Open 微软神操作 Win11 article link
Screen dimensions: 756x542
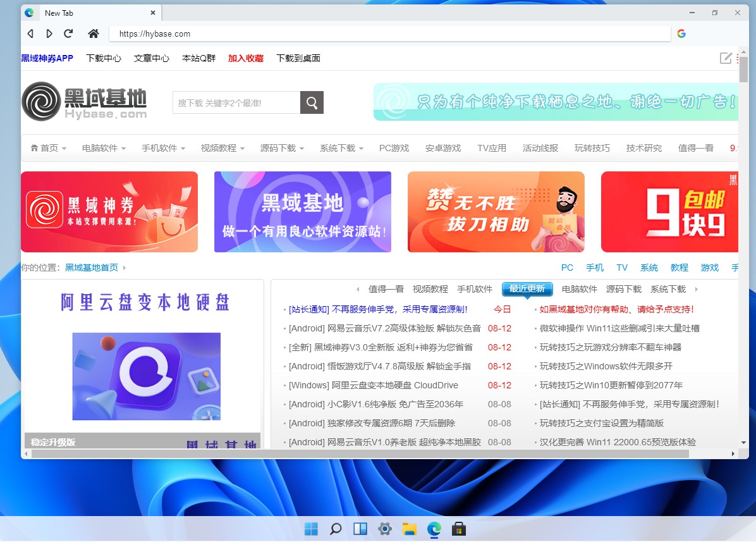click(x=619, y=328)
